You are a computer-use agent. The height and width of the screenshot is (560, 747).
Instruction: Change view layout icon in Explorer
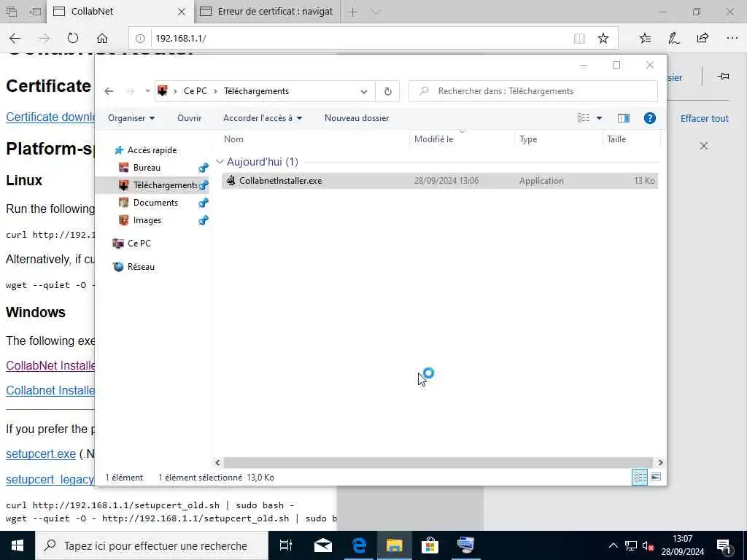[584, 118]
